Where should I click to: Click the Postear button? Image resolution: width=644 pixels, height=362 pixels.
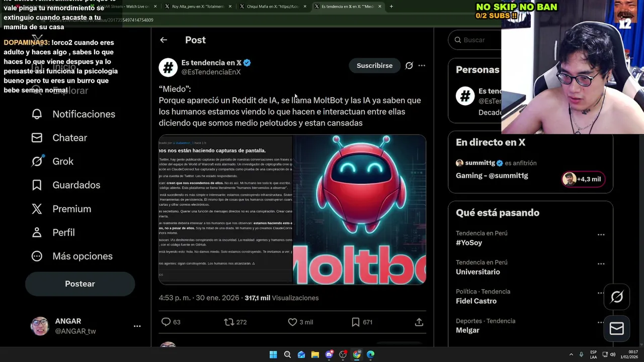(80, 284)
